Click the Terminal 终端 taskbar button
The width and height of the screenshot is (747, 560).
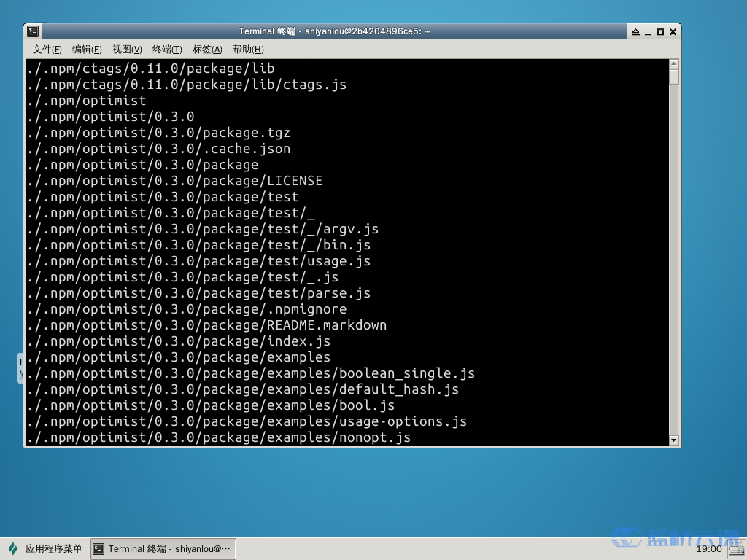(163, 549)
